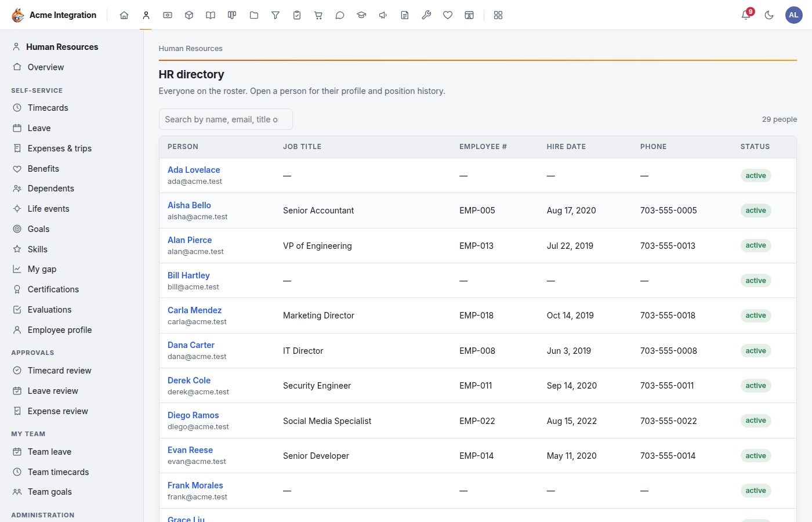Open the graduation cap icon
The height and width of the screenshot is (522, 812).
coord(361,15)
